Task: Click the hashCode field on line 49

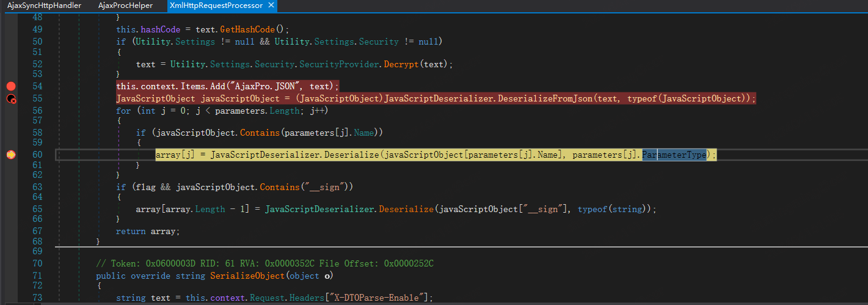Action: pyautogui.click(x=160, y=29)
